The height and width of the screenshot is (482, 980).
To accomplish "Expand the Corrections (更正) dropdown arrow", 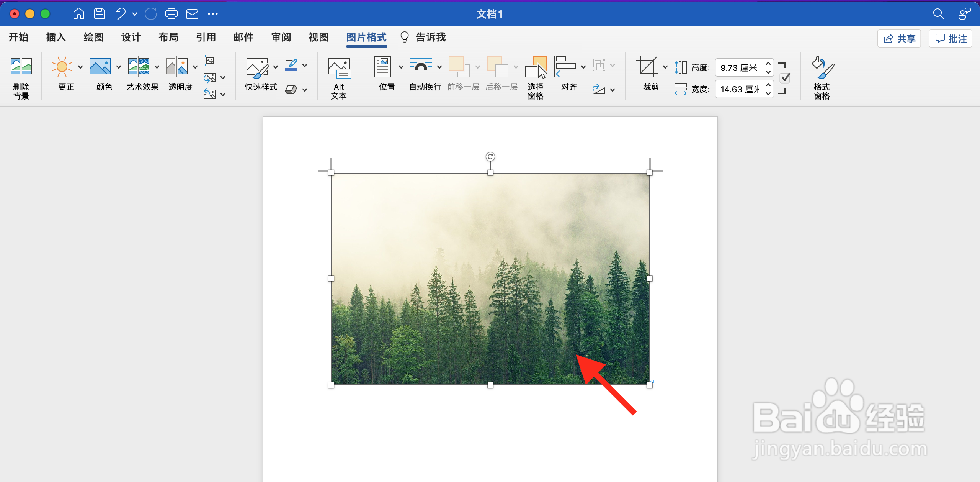I will tap(80, 67).
